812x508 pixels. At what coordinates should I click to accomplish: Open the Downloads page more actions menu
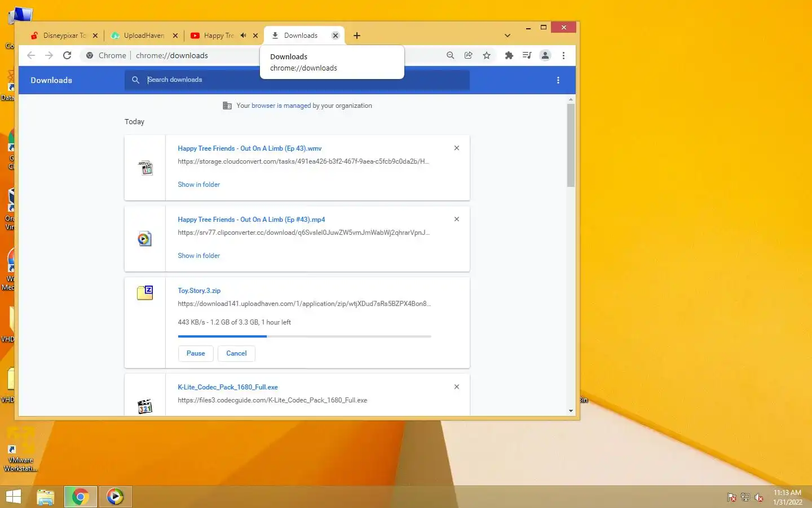558,80
